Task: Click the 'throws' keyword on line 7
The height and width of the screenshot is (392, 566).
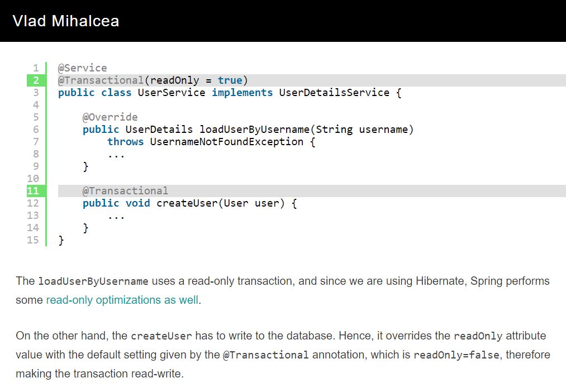Action: 125,141
